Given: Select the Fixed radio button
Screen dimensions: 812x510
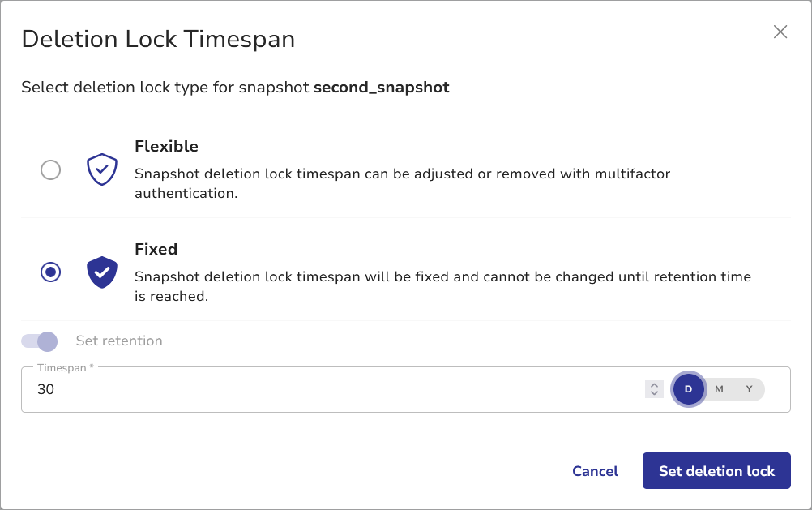Looking at the screenshot, I should pyautogui.click(x=50, y=272).
